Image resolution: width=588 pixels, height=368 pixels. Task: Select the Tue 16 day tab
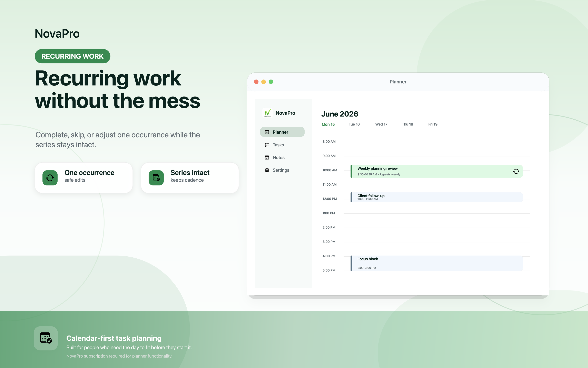point(354,124)
